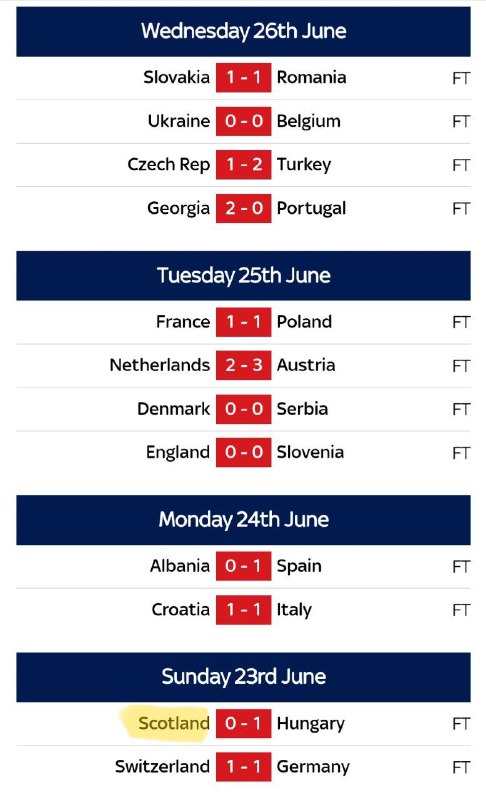Open the Slovakia 1-1 Romania score box

coord(243,78)
